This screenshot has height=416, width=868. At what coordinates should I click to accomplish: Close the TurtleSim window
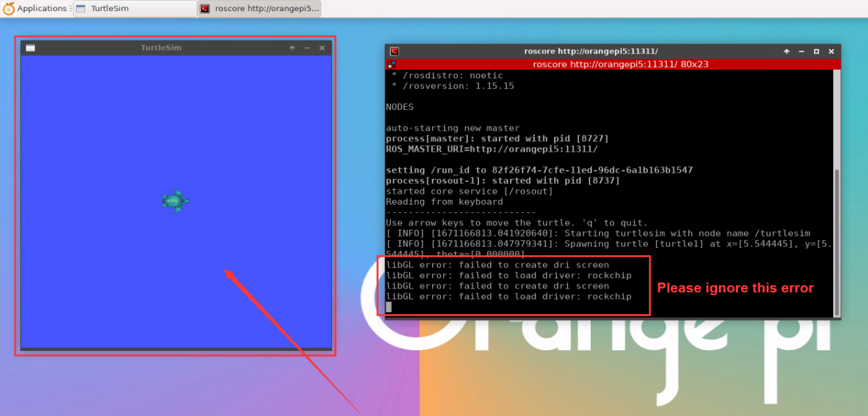(322, 48)
